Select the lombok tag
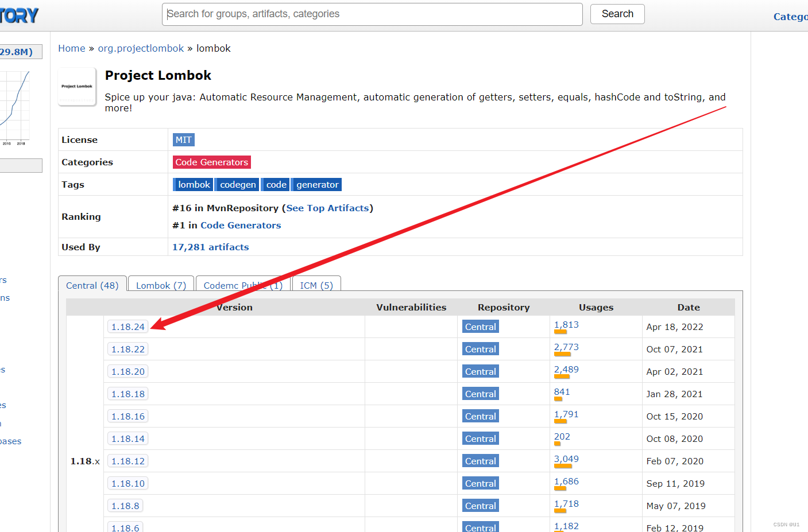Viewport: 808px width, 532px height. (194, 184)
